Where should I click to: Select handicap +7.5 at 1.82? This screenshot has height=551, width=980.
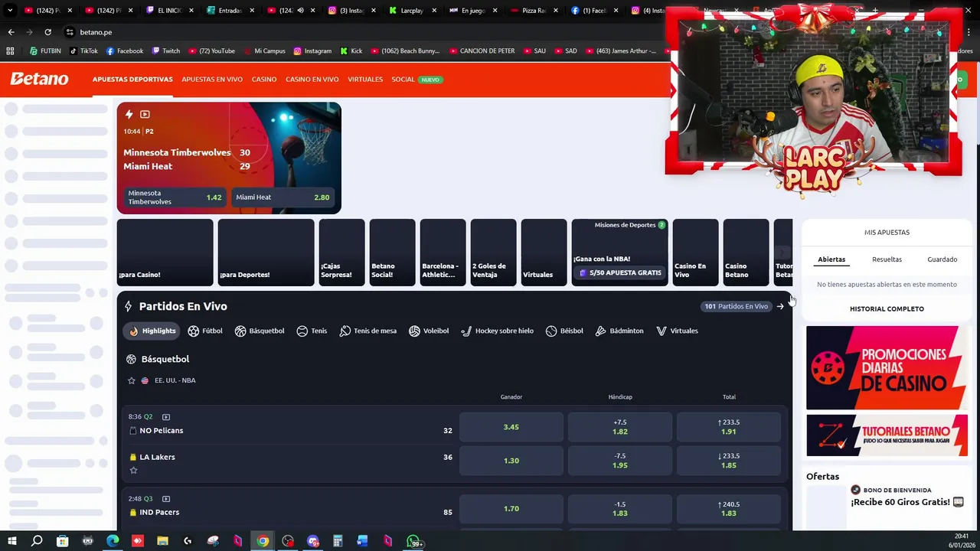[620, 427]
